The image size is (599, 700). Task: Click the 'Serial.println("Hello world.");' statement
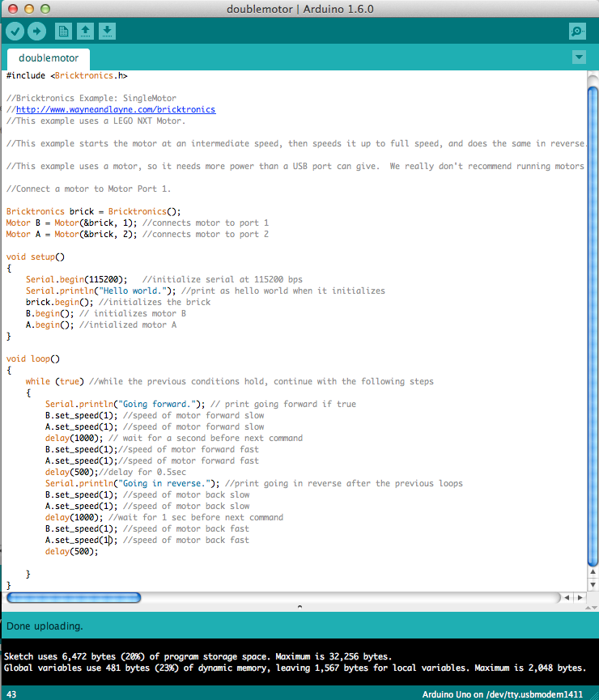tap(101, 291)
